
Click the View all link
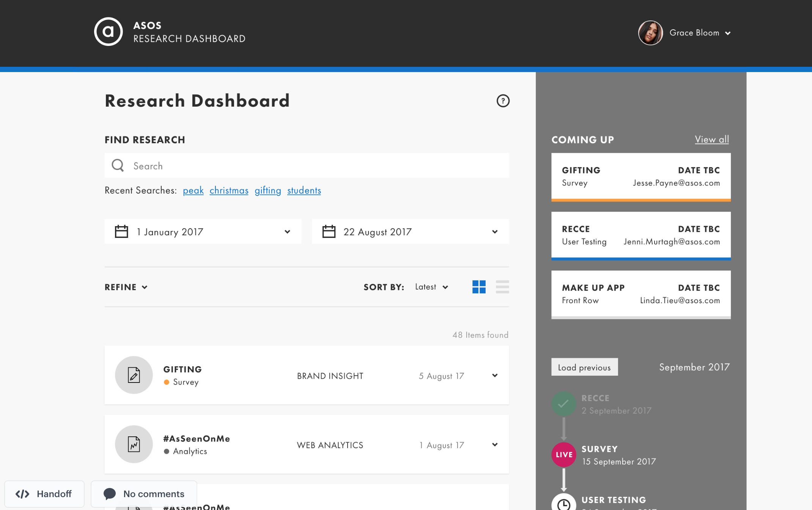pyautogui.click(x=711, y=139)
